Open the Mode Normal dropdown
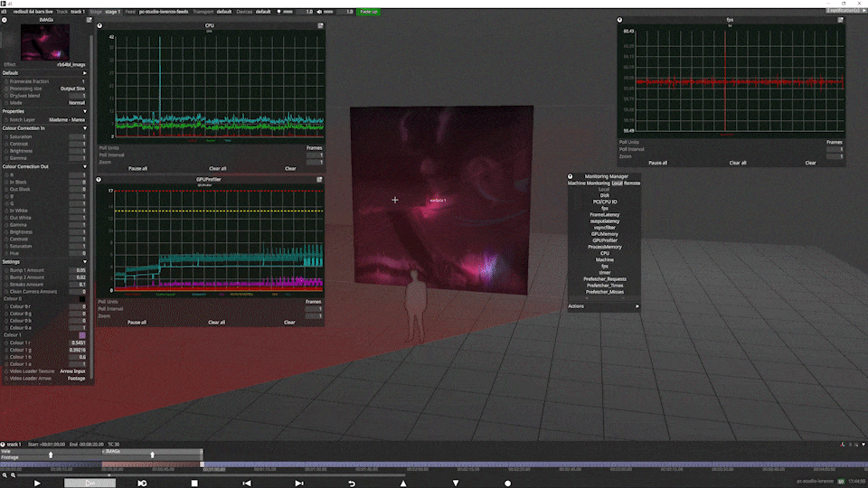This screenshot has width=868, height=488. tap(76, 103)
